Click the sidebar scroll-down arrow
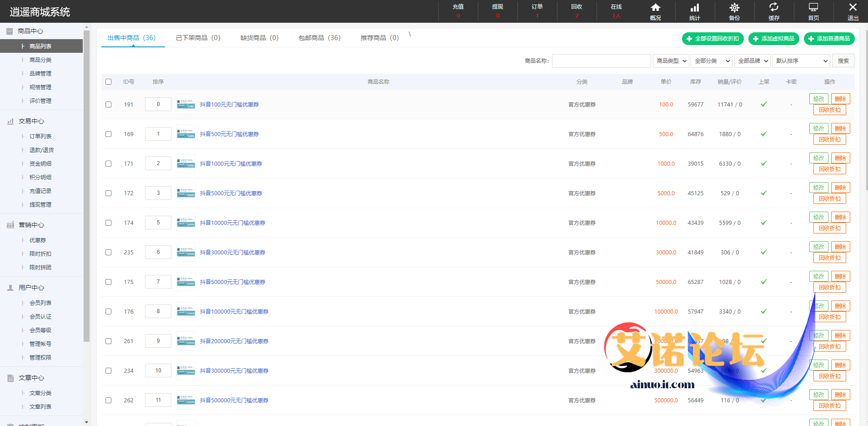 [x=86, y=422]
